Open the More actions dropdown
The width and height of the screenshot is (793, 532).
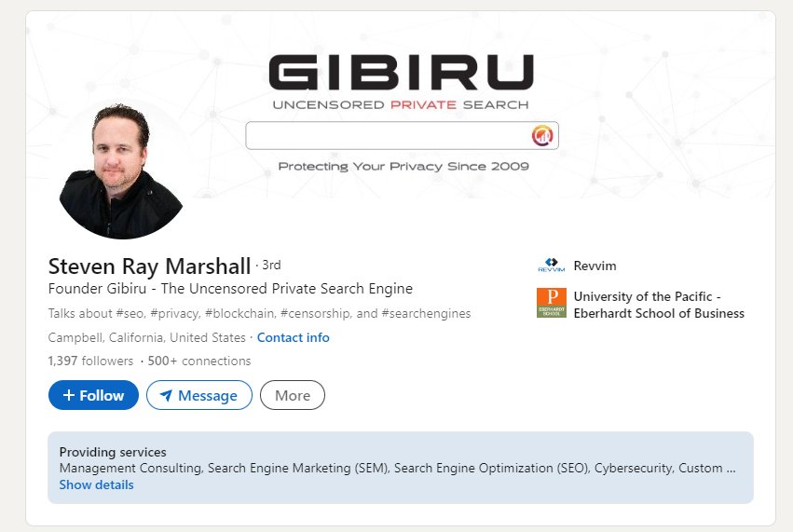[292, 396]
